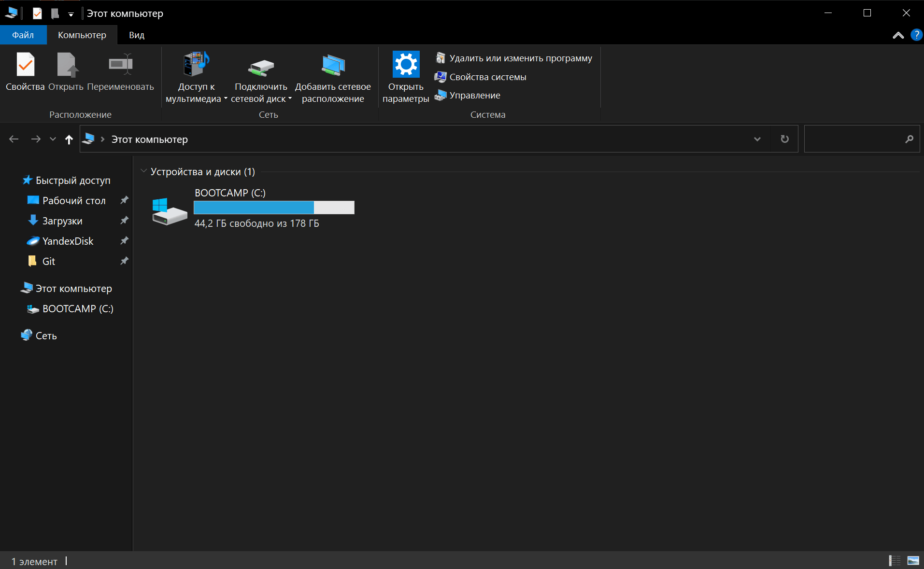
Task: Click the Refresh button
Action: (x=784, y=139)
